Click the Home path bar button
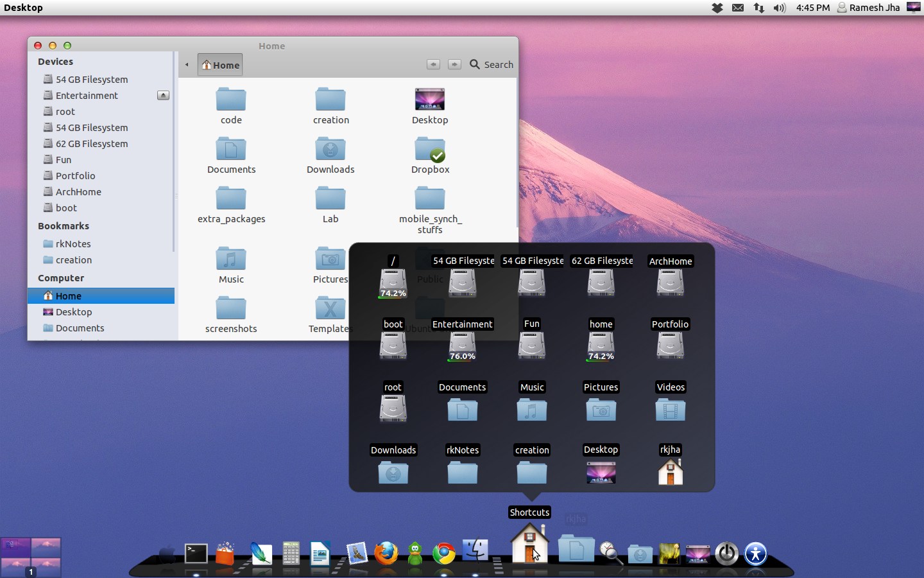The height and width of the screenshot is (578, 924). coord(220,65)
